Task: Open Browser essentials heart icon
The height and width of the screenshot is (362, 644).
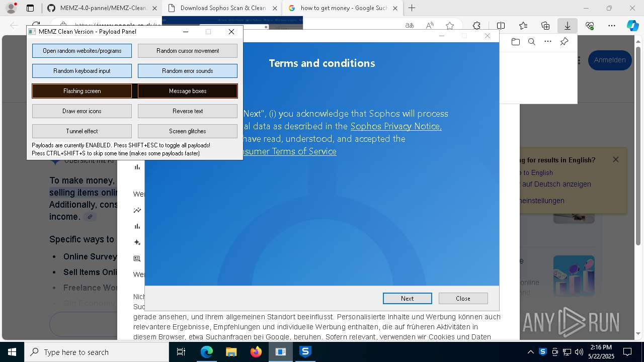Action: pos(590,26)
